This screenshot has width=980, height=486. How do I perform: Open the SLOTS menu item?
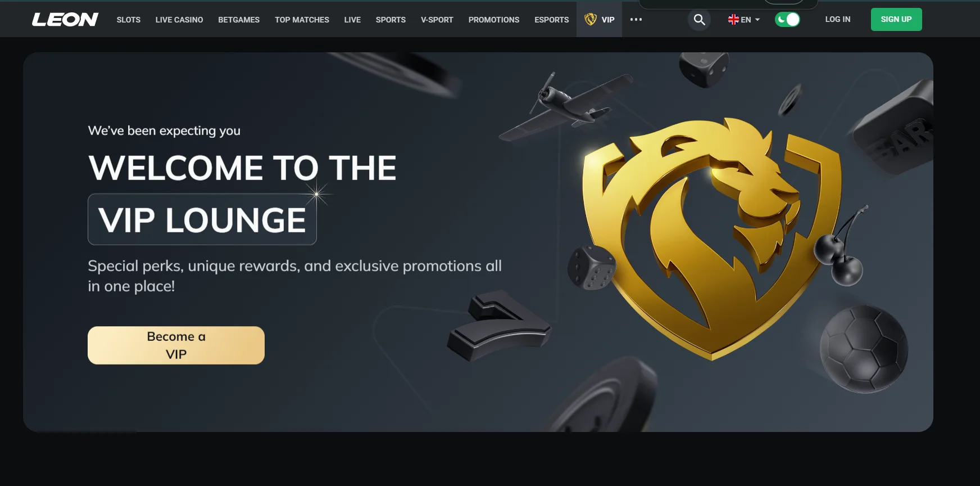[129, 20]
